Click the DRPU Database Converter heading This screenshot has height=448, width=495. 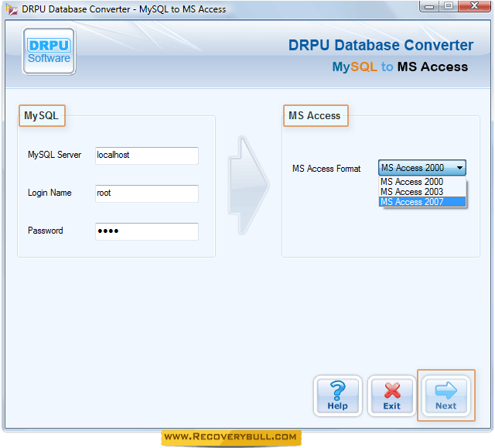[x=381, y=45]
